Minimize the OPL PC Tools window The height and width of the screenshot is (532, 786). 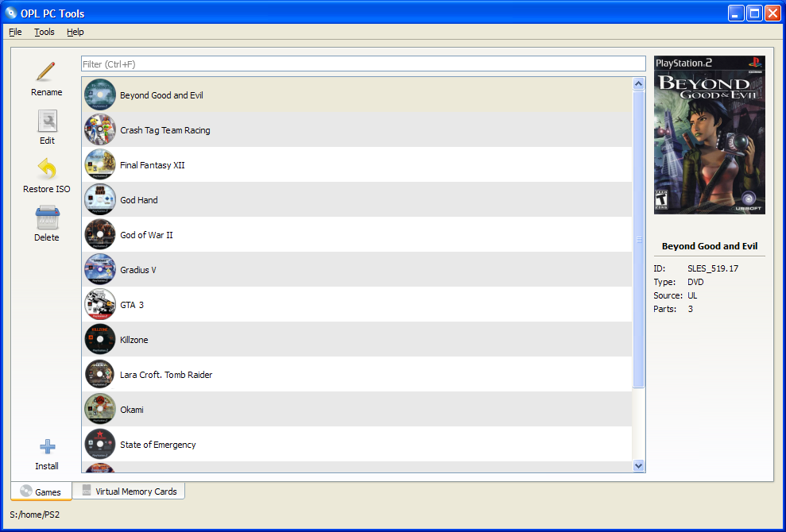(736, 13)
